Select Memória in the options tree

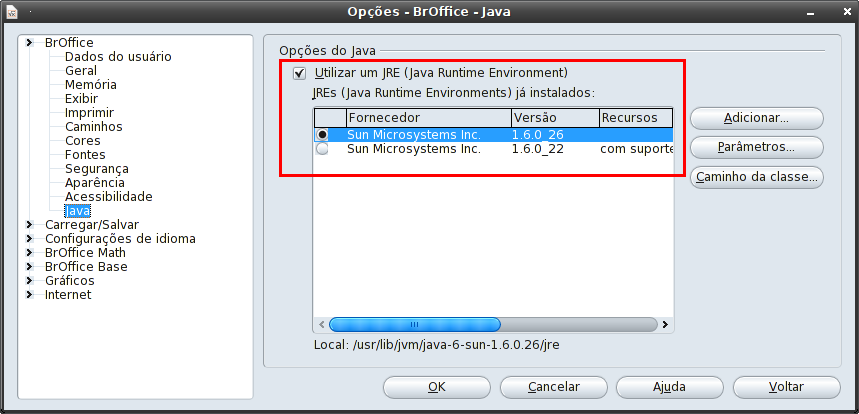(x=91, y=85)
